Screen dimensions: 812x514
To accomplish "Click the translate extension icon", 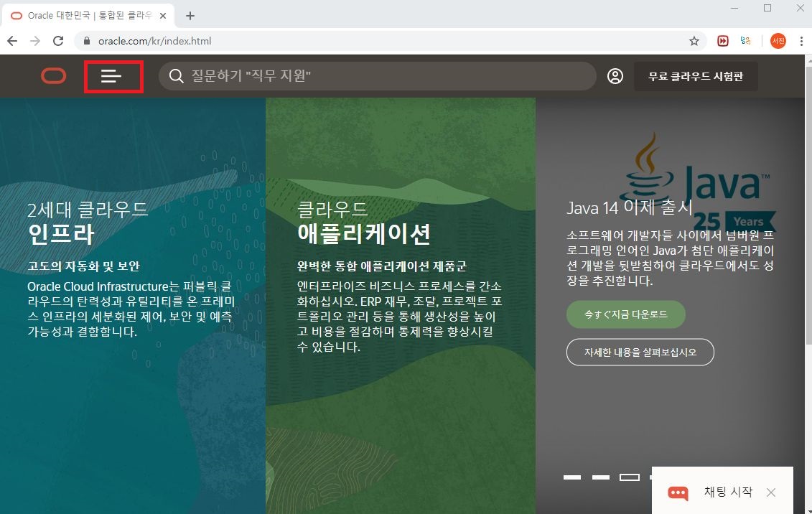I will [x=746, y=41].
